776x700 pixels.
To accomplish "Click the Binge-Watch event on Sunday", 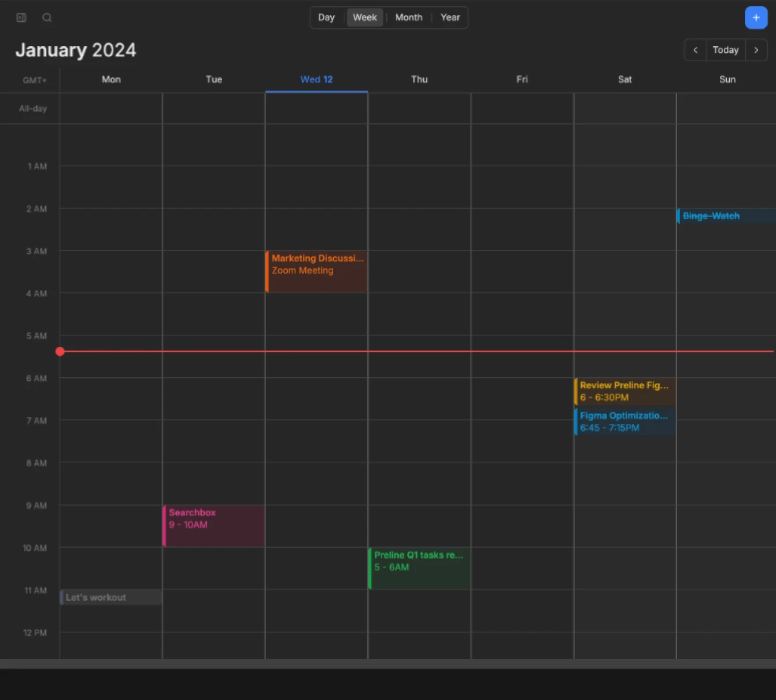I will click(725, 216).
